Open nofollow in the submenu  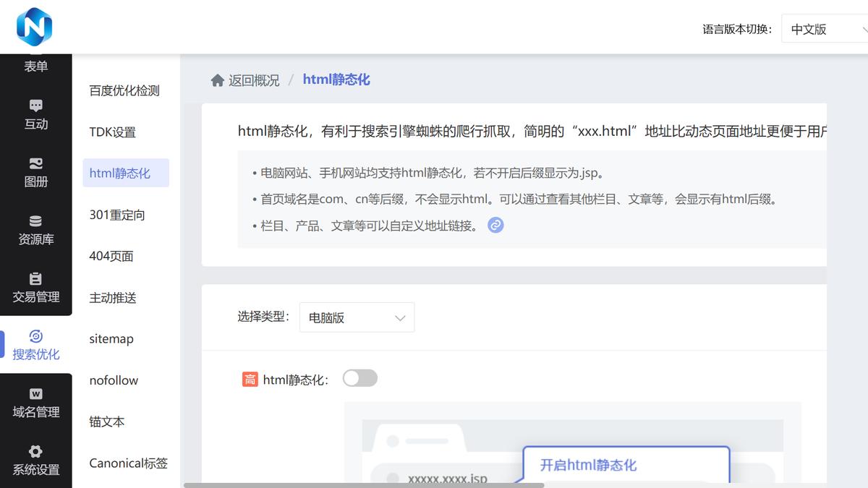pyautogui.click(x=114, y=380)
